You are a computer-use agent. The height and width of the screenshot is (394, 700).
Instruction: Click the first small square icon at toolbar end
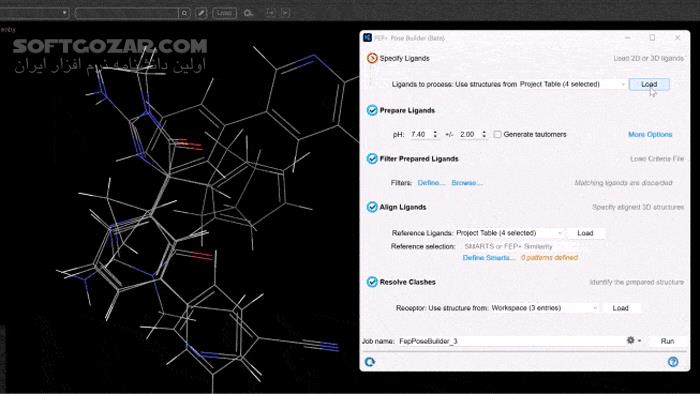point(271,13)
